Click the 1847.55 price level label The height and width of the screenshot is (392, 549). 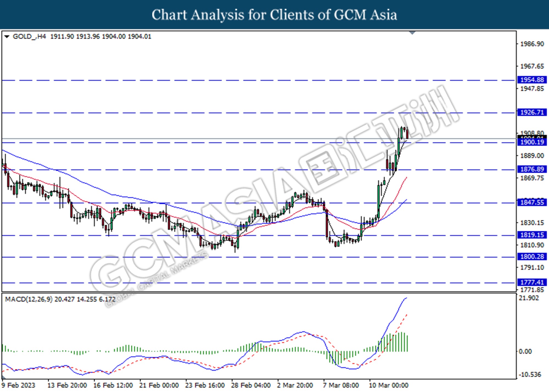point(532,202)
